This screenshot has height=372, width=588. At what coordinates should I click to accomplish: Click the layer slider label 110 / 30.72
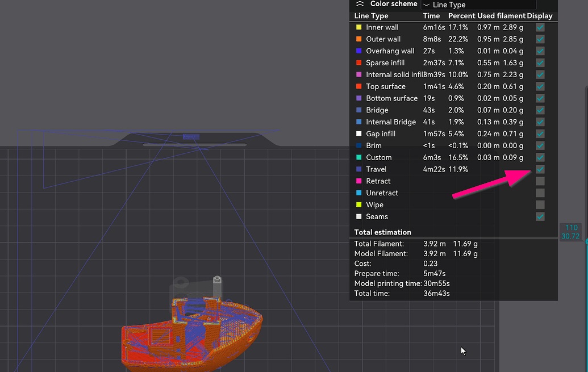tap(570, 232)
